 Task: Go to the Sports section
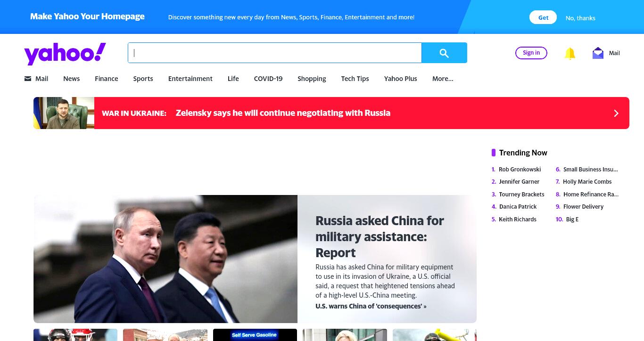(x=143, y=79)
